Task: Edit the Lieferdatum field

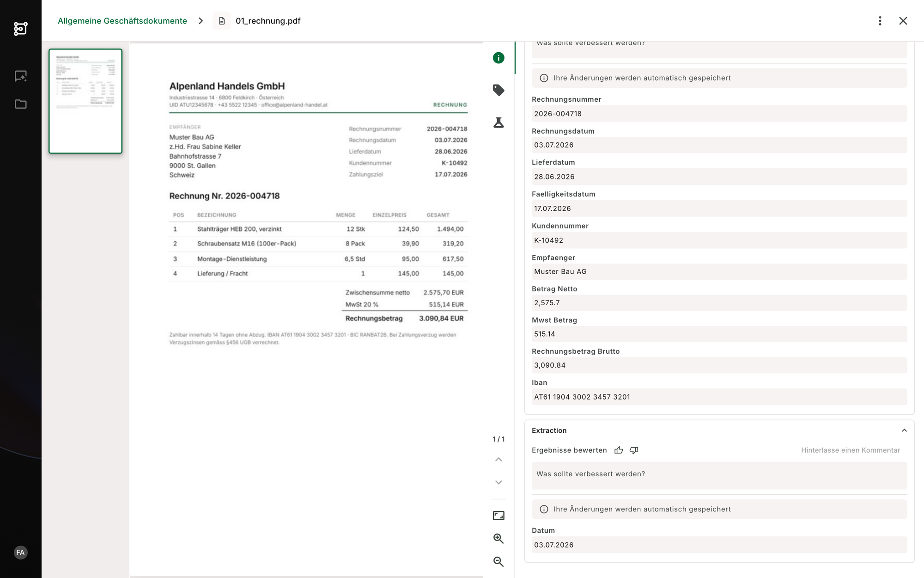Action: click(x=719, y=177)
